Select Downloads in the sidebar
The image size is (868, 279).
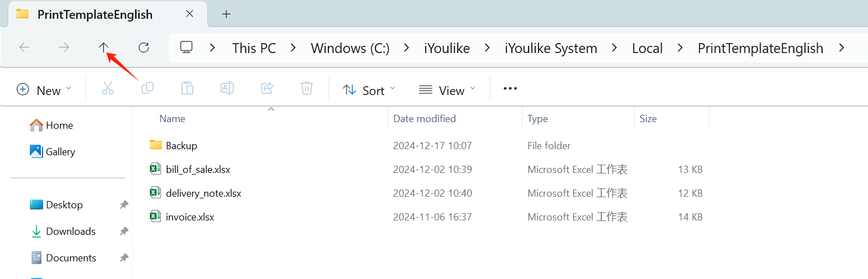click(70, 231)
